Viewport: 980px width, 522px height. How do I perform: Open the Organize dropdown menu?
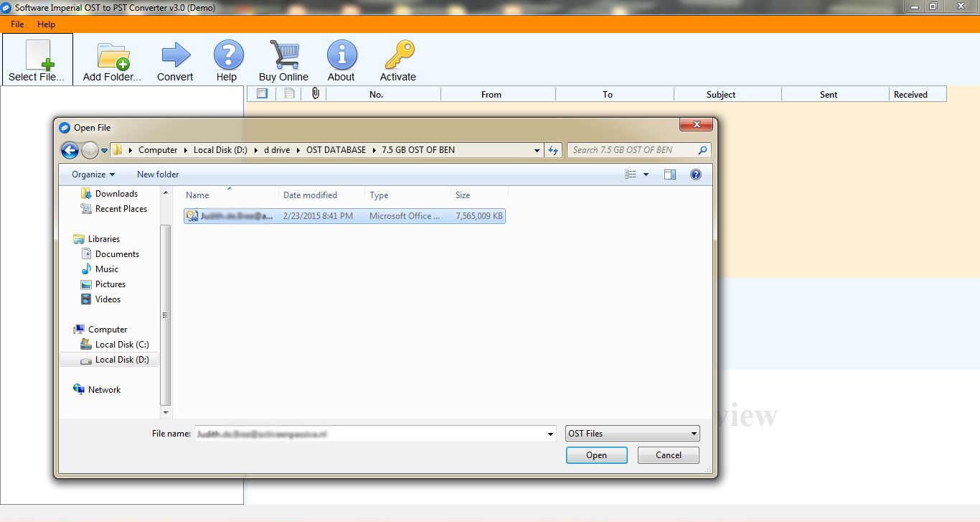tap(93, 174)
